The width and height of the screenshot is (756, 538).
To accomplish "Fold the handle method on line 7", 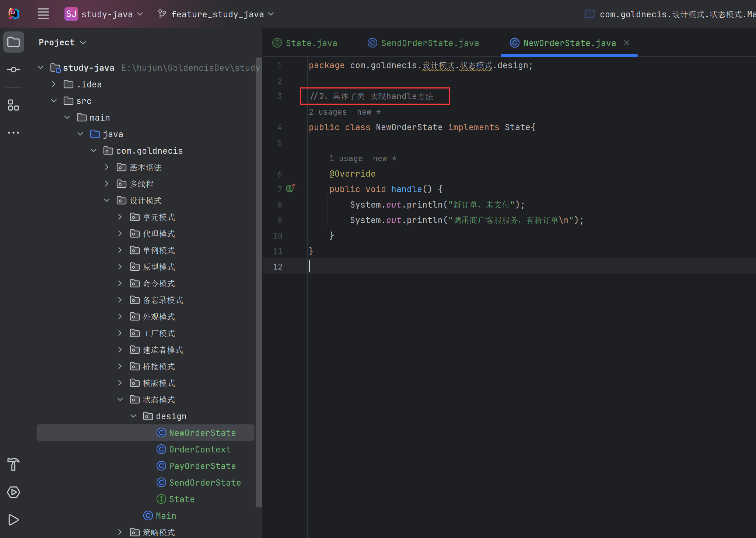I will [x=302, y=189].
